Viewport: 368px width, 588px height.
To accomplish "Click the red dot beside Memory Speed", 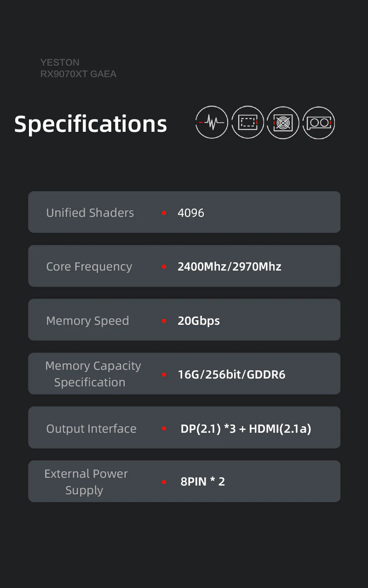I will pyautogui.click(x=164, y=321).
